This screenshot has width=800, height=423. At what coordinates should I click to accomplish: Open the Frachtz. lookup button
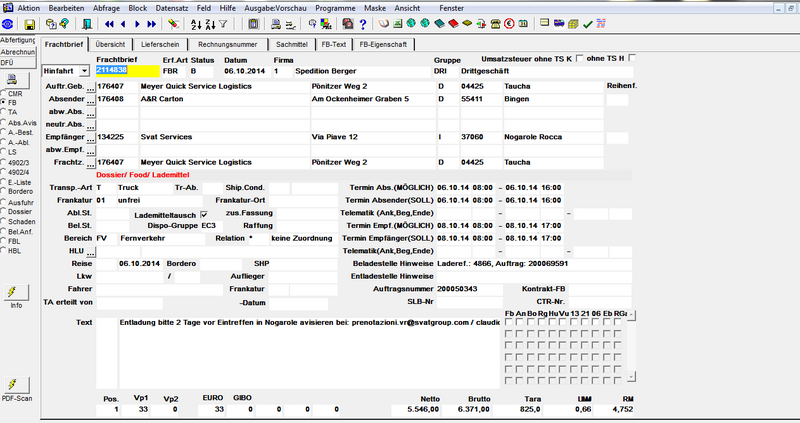pyautogui.click(x=91, y=163)
